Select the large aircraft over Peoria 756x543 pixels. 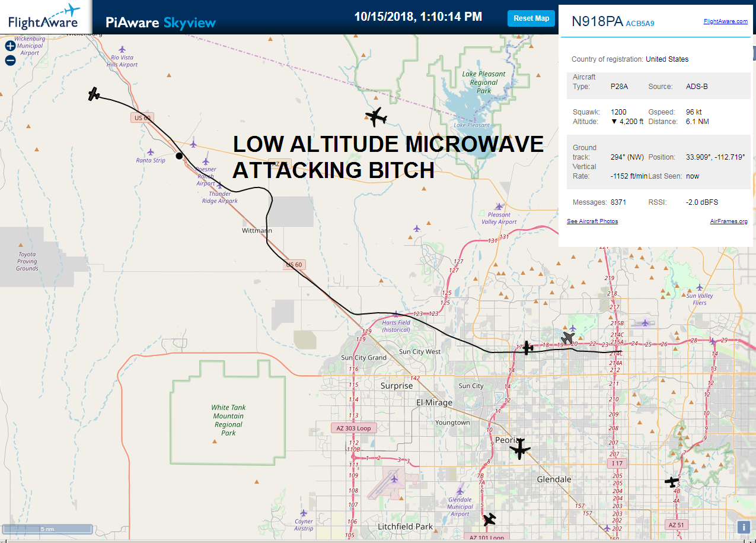520,449
